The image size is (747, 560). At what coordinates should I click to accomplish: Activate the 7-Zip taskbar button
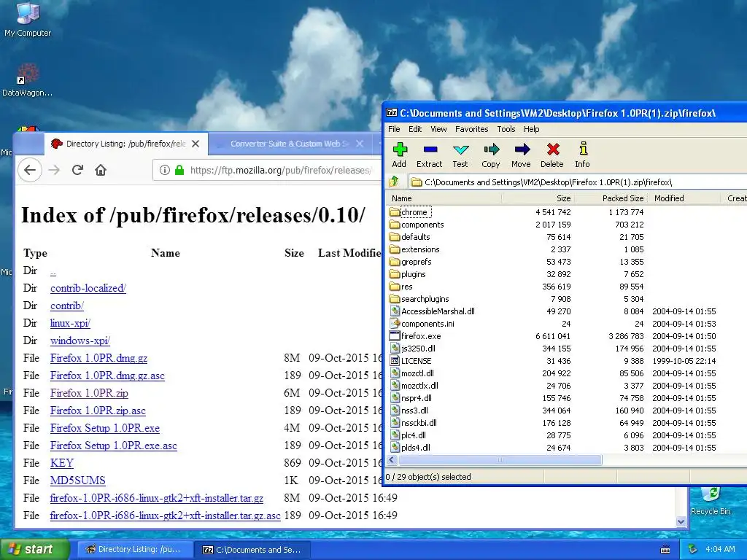252,549
